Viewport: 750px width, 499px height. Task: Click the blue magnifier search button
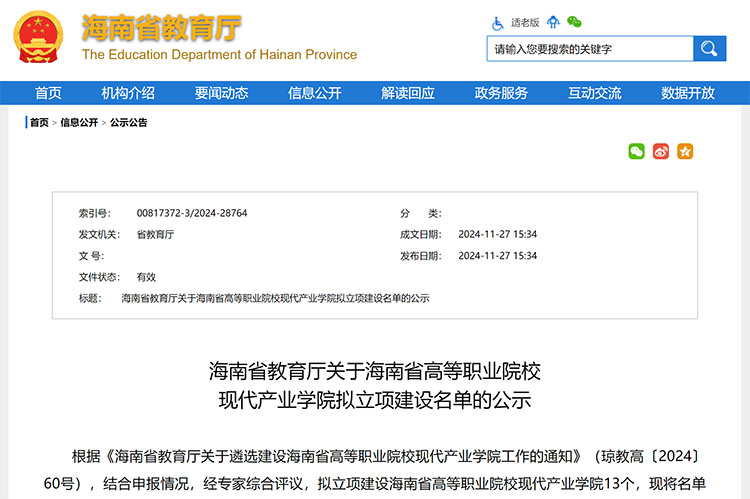coord(709,48)
